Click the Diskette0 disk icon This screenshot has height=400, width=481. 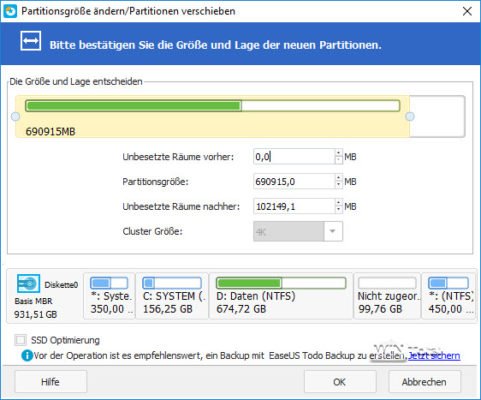click(x=28, y=284)
